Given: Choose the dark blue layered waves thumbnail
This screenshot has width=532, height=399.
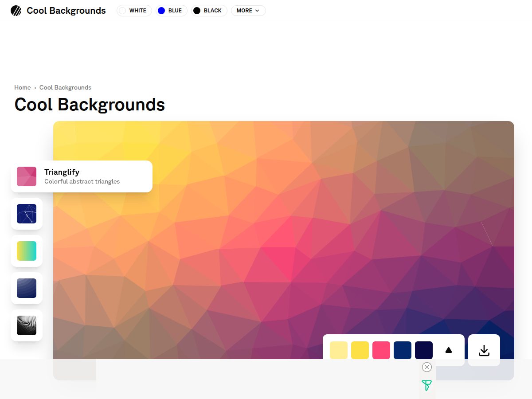Looking at the screenshot, I should pos(27,288).
